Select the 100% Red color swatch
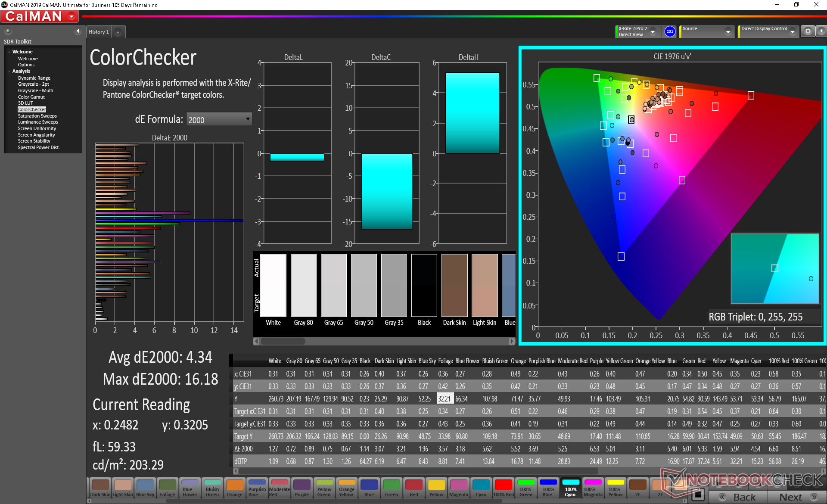Screen dimensions: 827x504 pyautogui.click(x=503, y=488)
